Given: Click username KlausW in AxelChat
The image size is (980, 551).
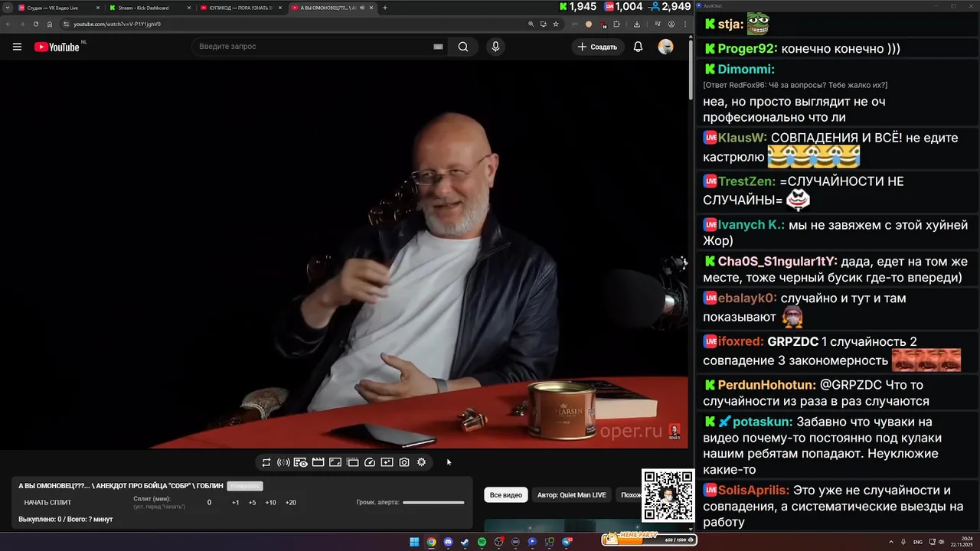Looking at the screenshot, I should pos(742,138).
